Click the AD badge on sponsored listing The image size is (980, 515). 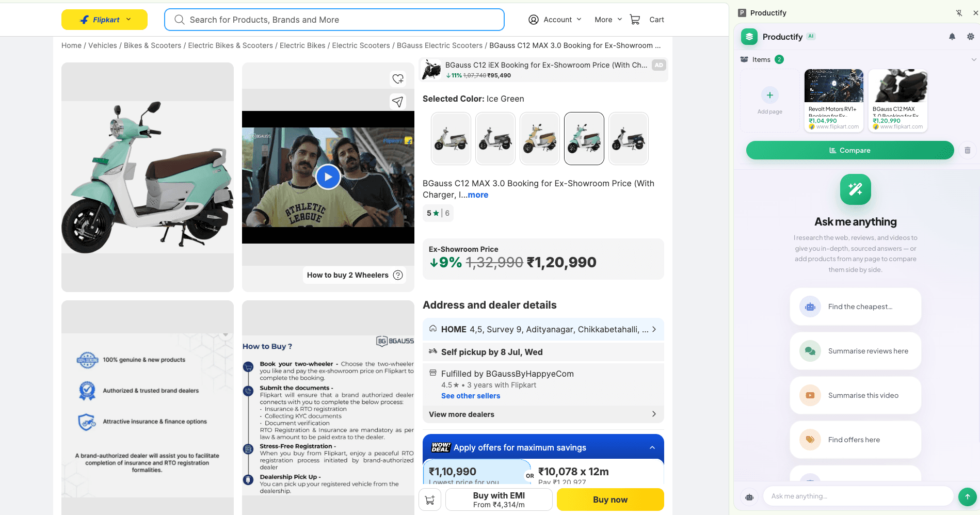pyautogui.click(x=659, y=65)
